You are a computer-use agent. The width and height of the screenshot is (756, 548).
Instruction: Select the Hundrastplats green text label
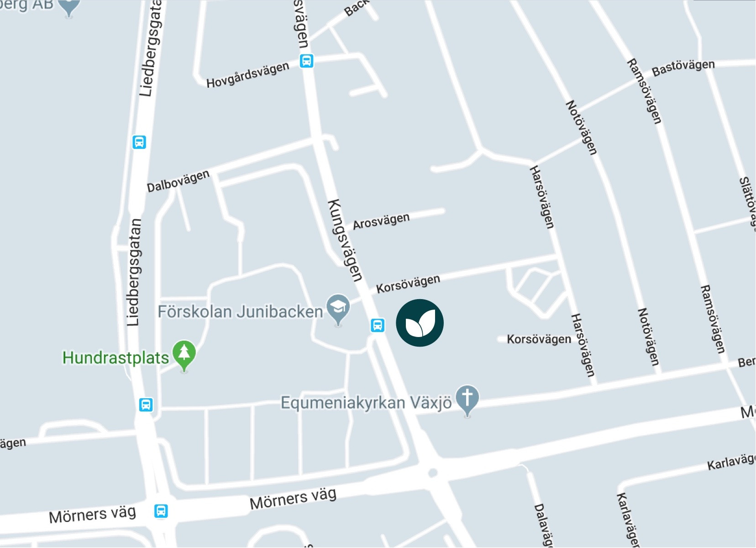(115, 358)
